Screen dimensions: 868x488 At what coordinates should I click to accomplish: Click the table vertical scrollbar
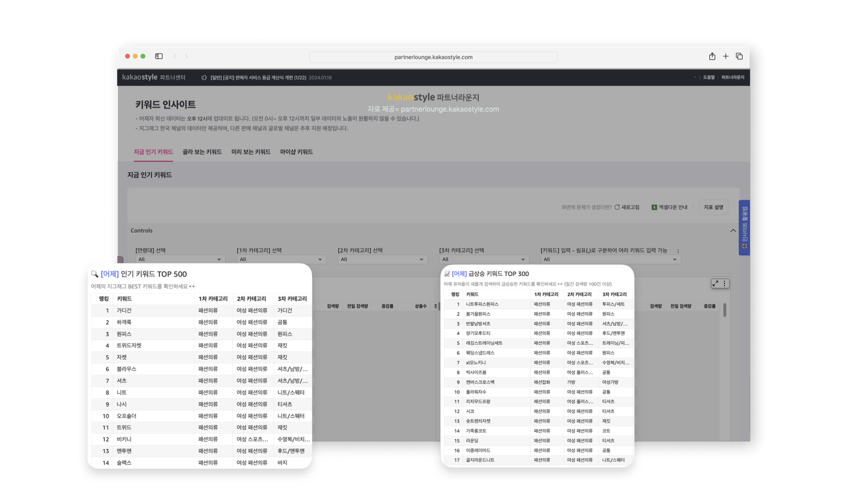pos(725,310)
